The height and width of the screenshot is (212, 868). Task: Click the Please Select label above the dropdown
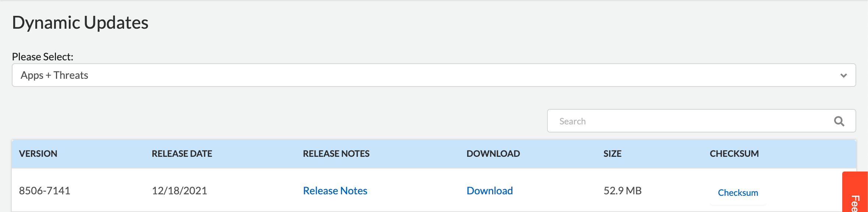43,56
